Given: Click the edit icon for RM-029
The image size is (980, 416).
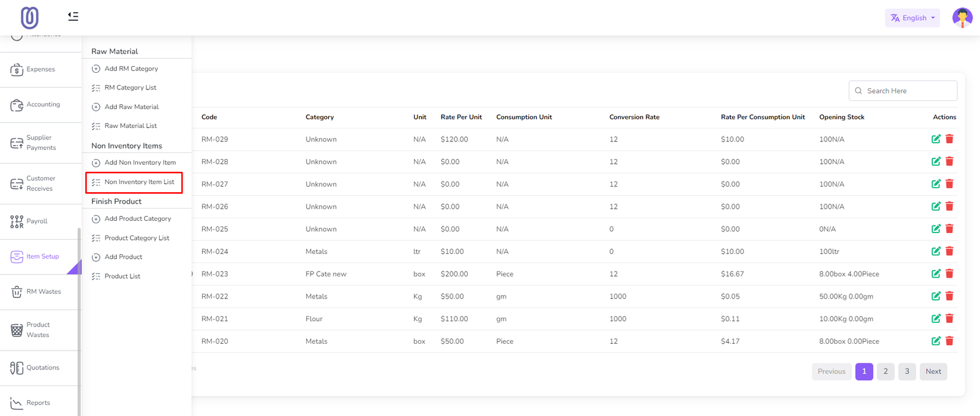Looking at the screenshot, I should (x=935, y=139).
